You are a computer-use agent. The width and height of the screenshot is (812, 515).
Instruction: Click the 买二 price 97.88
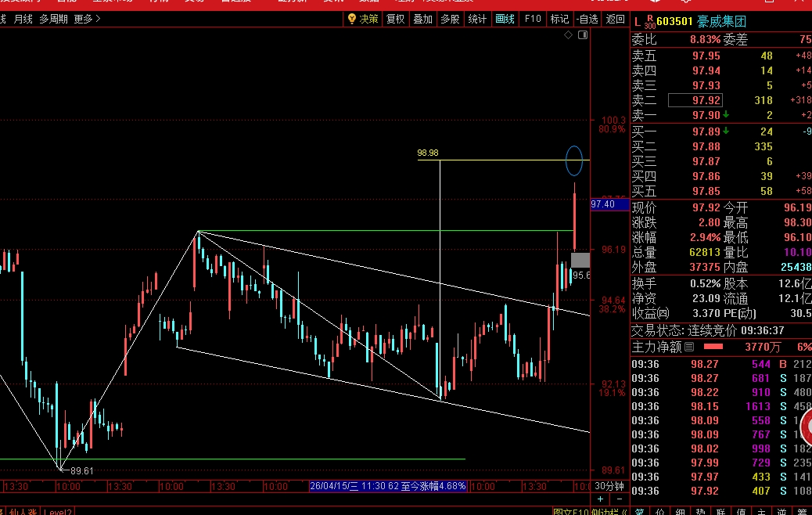[706, 146]
